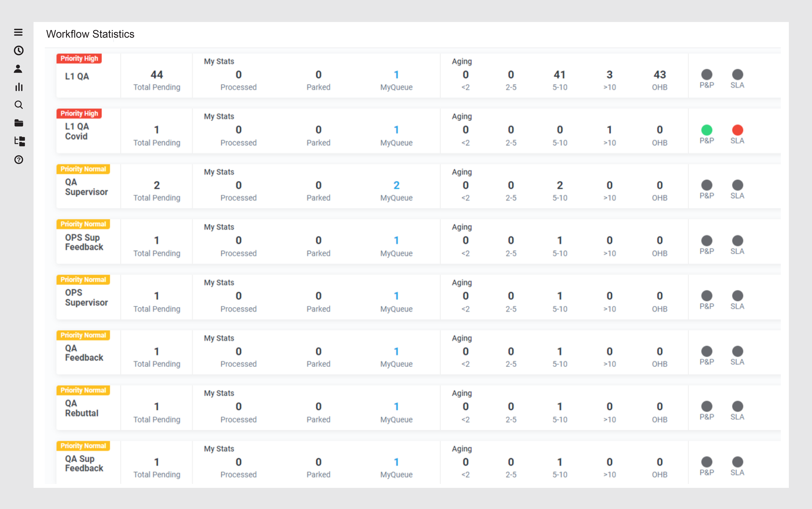Click the Priority High badge on L1 QA
The image size is (812, 509).
[x=79, y=59]
